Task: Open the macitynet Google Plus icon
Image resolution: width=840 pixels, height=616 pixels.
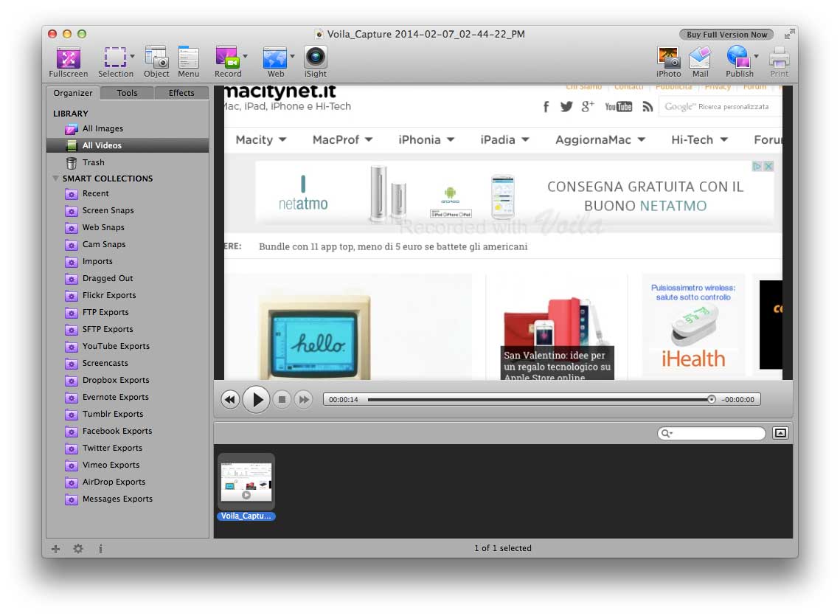Action: [588, 106]
